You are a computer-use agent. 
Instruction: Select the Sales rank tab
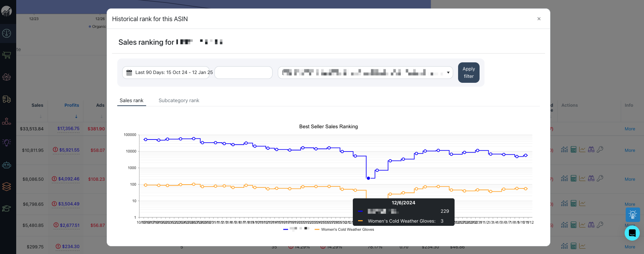click(x=131, y=100)
